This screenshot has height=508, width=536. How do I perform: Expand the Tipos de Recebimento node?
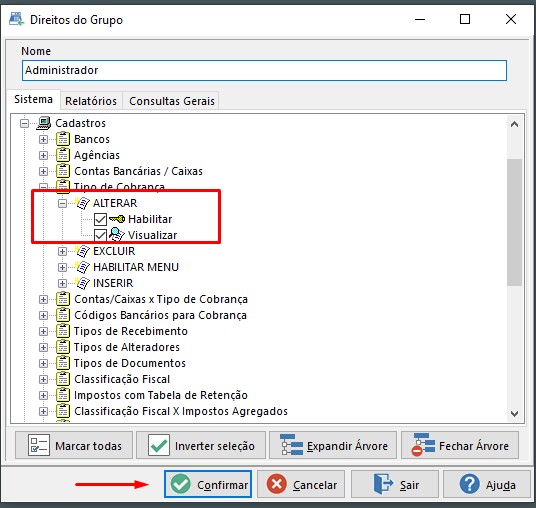[x=43, y=331]
